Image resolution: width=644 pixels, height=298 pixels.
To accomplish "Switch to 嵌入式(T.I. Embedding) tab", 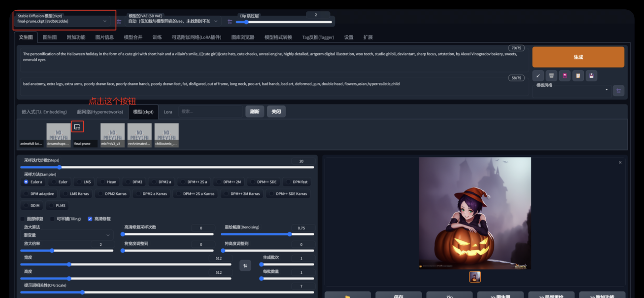I will (x=44, y=112).
